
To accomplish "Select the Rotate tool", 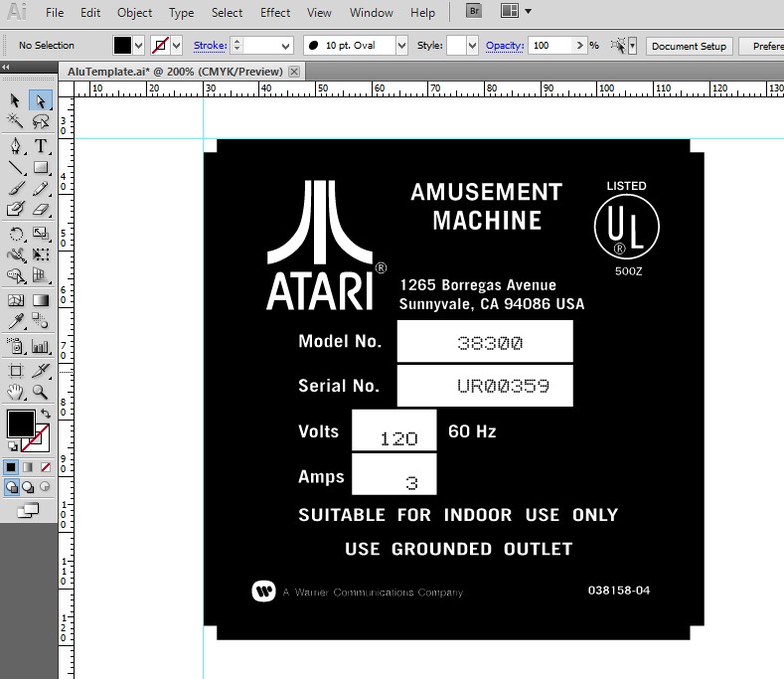I will pyautogui.click(x=15, y=234).
